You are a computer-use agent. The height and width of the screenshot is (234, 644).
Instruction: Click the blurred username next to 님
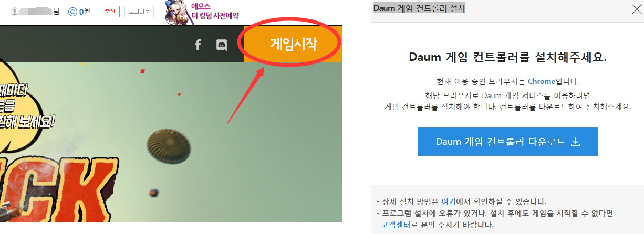click(x=36, y=11)
